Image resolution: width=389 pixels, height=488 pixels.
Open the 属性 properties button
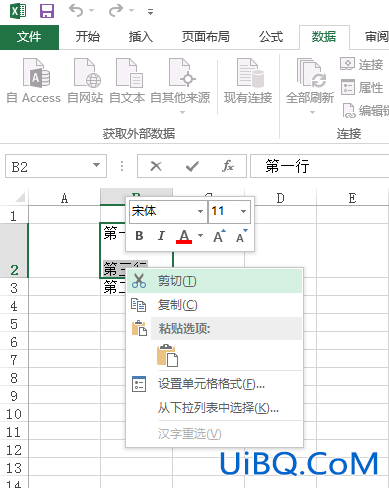362,88
